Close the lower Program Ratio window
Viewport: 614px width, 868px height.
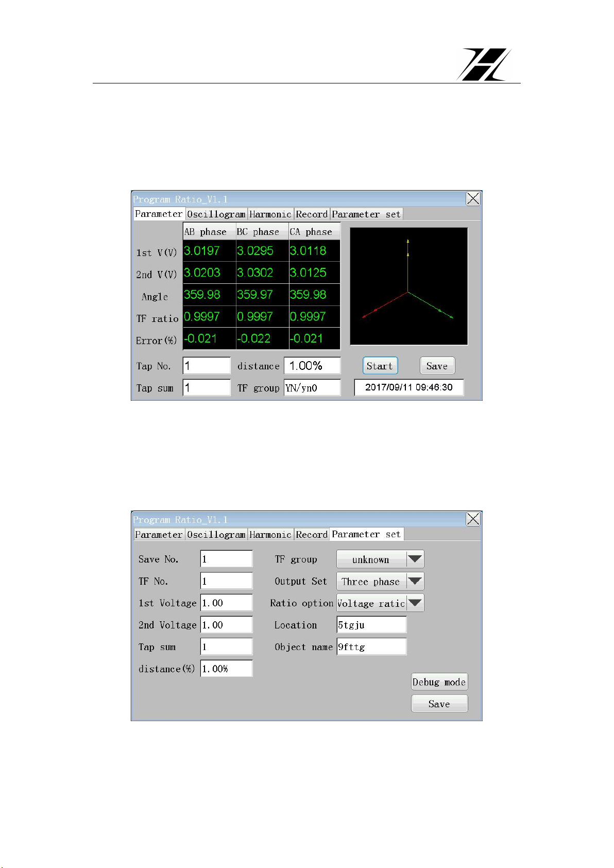coord(473,519)
